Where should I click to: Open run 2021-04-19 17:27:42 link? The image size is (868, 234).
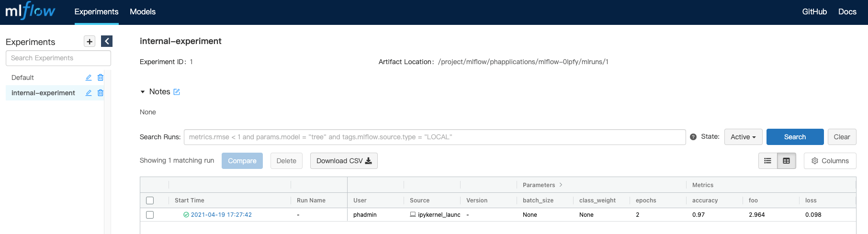coord(221,215)
